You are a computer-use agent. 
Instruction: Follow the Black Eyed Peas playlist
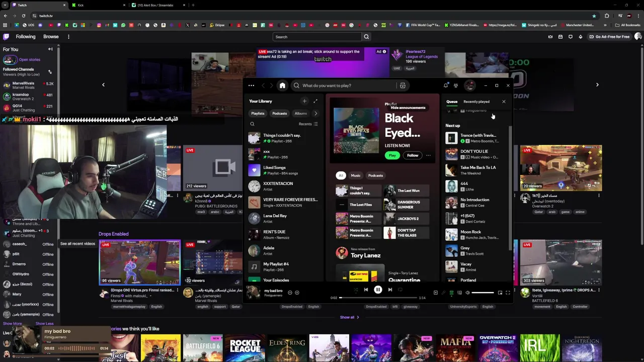tap(413, 155)
